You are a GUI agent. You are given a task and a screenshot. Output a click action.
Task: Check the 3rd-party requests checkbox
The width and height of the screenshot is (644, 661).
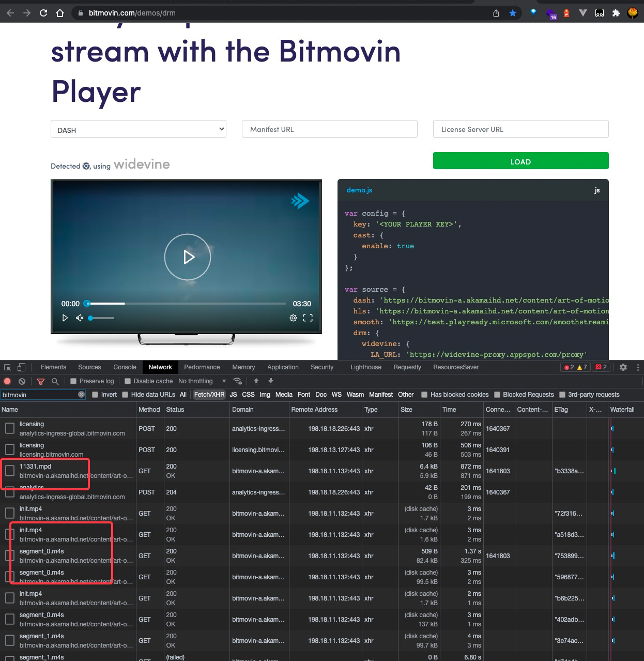pyautogui.click(x=562, y=395)
